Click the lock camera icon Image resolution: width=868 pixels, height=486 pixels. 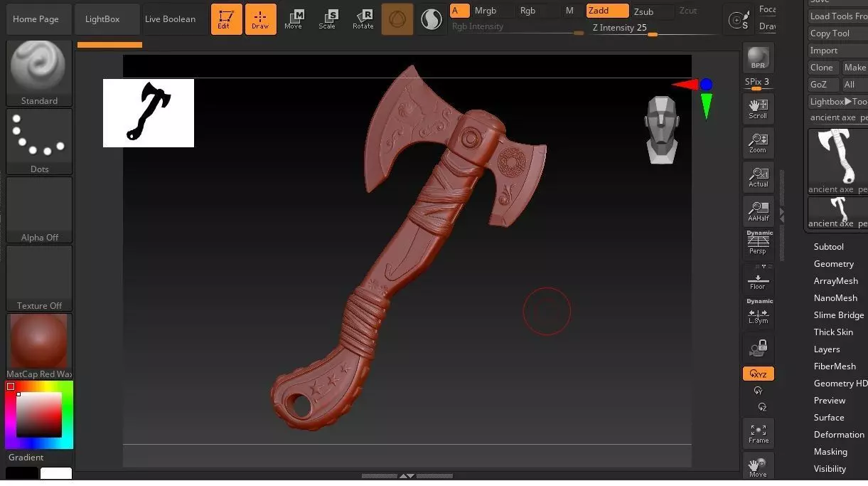(758, 348)
